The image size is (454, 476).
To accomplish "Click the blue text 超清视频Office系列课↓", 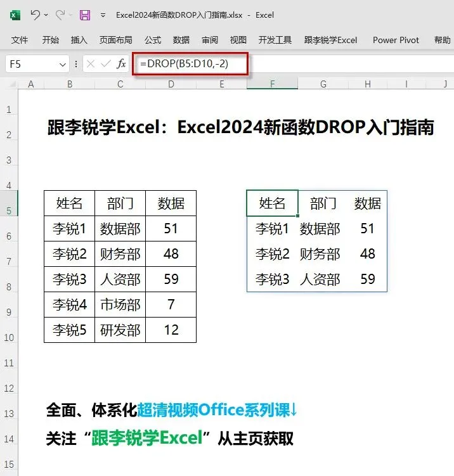I will (217, 410).
